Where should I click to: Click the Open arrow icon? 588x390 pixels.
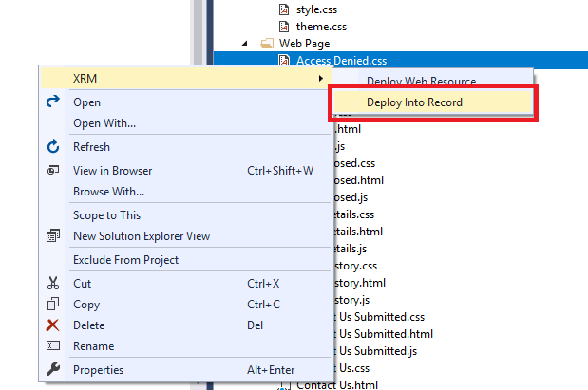[x=53, y=102]
